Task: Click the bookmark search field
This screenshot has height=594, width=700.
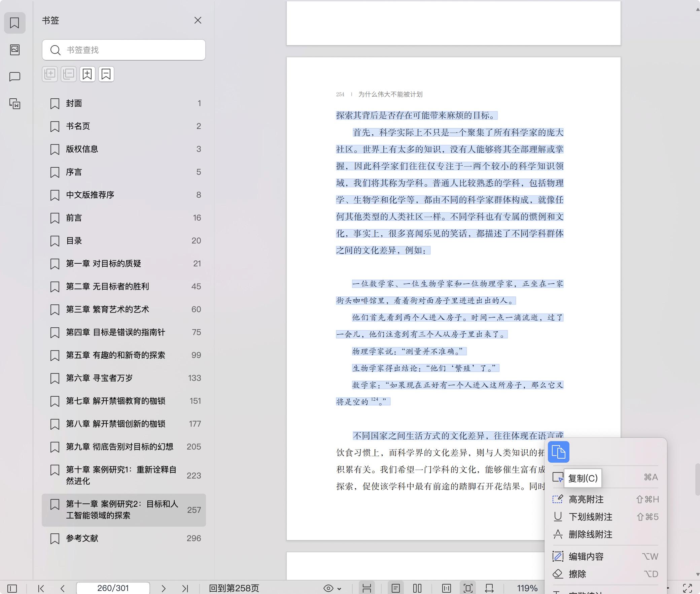Action: 124,50
